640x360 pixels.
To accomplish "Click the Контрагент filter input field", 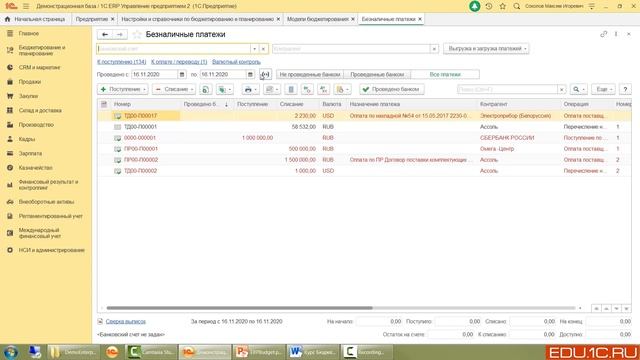I will coord(351,49).
